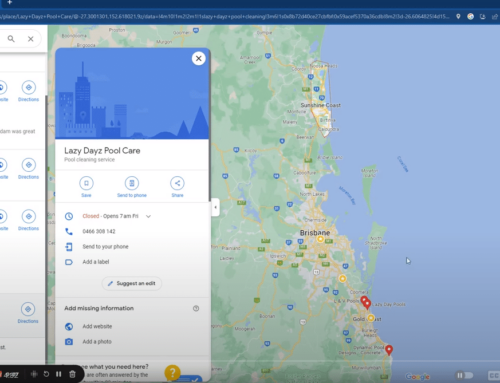Screen dimensions: 500x383
Task: Open Suggest an edit
Action: (x=132, y=283)
